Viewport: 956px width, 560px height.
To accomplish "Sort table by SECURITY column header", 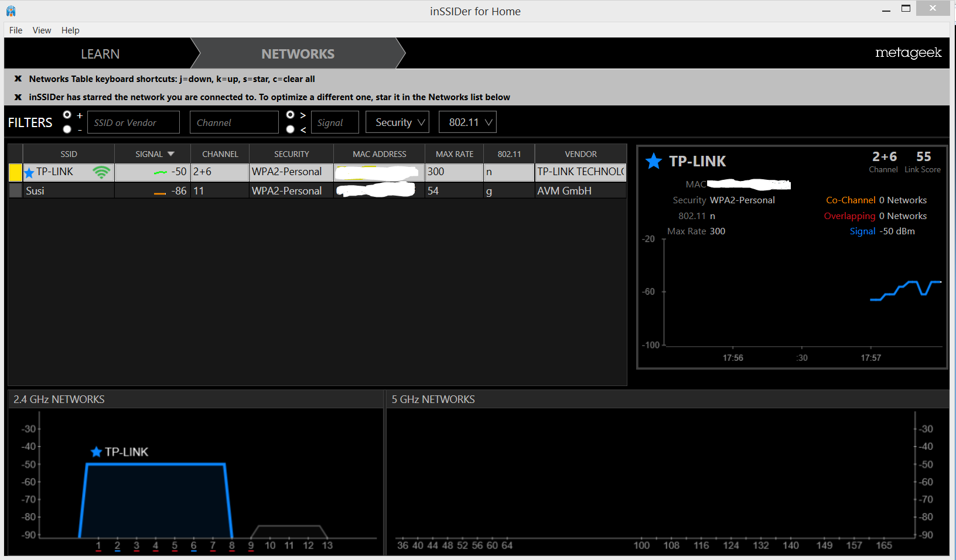I will pyautogui.click(x=291, y=154).
